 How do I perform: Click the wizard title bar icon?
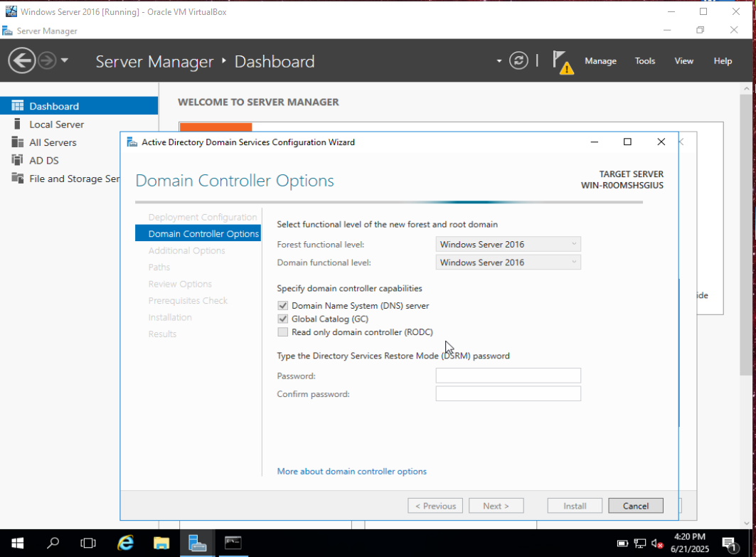click(132, 142)
